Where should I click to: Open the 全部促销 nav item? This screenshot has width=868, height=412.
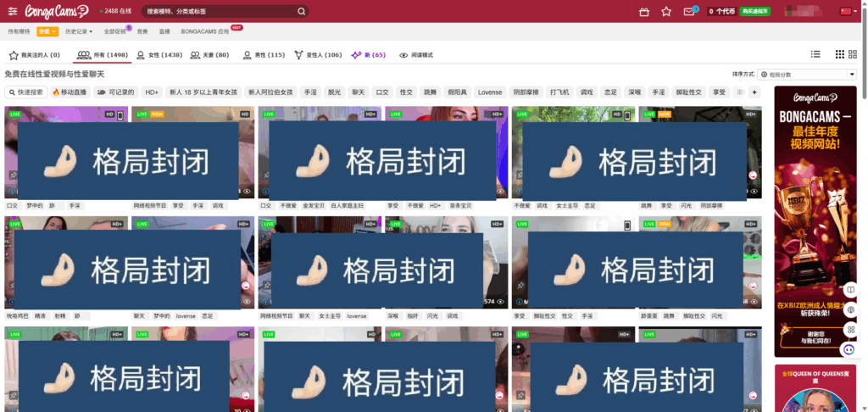point(115,31)
